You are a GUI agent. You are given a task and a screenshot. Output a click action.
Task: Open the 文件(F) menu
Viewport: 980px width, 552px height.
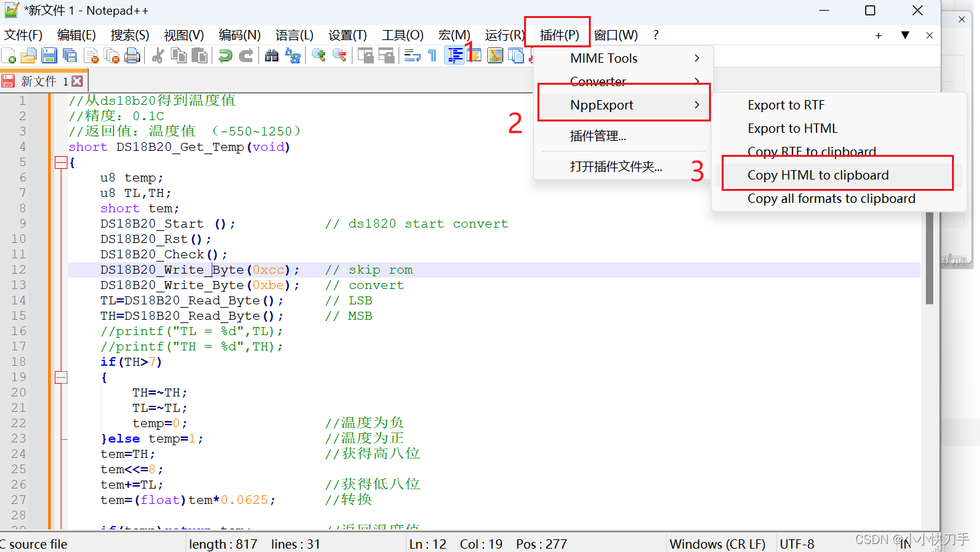point(23,35)
